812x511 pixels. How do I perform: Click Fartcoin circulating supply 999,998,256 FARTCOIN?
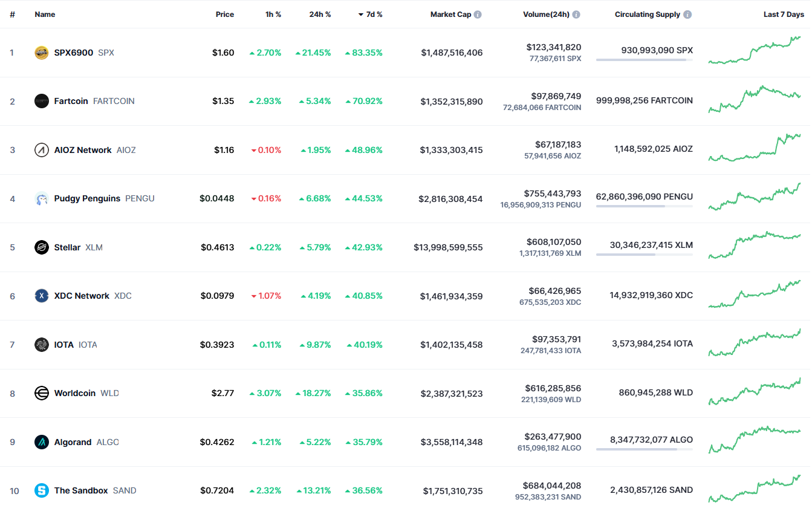coord(645,100)
